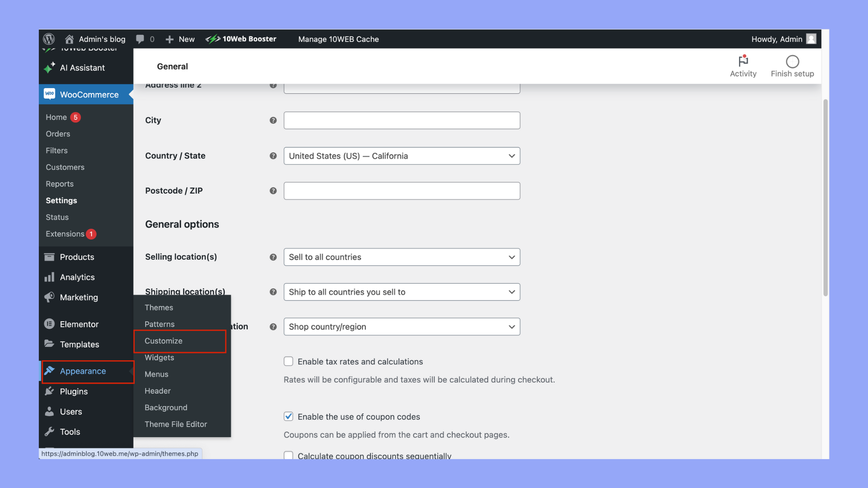Open Shipping location(s) dropdown
Image resolution: width=868 pixels, height=488 pixels.
coord(401,292)
